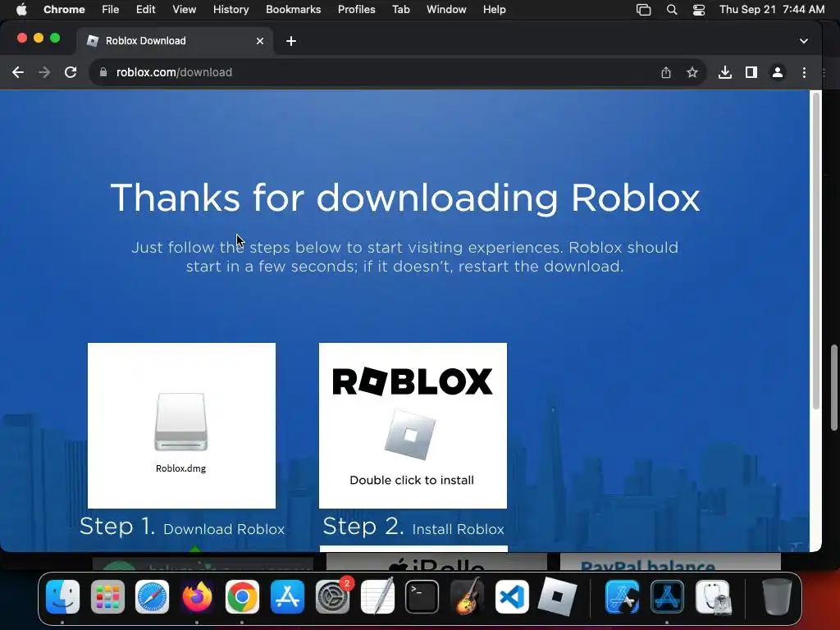Viewport: 840px width, 630px height.
Task: Open Instruments app icon in Dock
Action: [x=667, y=596]
